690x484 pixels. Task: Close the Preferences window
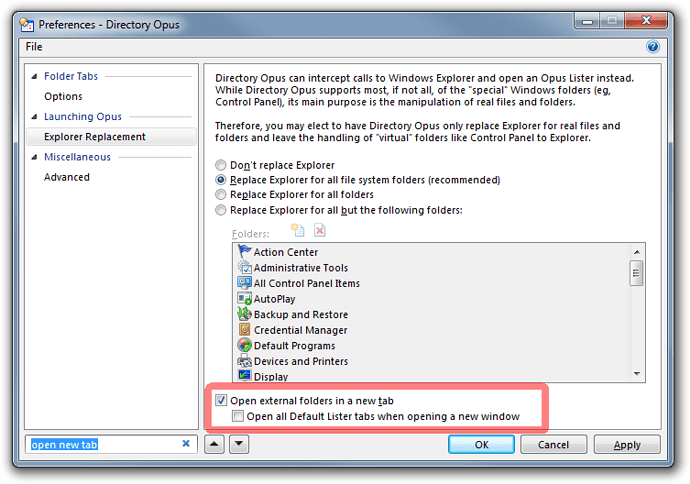pos(646,21)
